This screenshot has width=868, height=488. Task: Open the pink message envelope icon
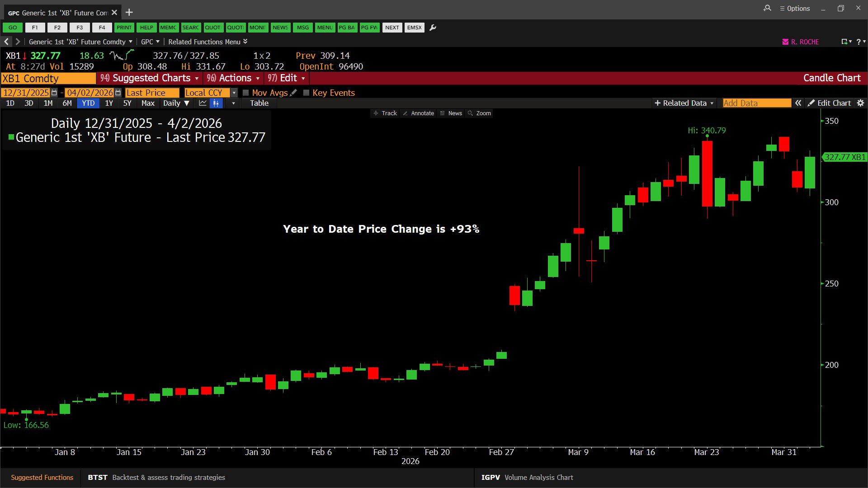[x=785, y=42]
